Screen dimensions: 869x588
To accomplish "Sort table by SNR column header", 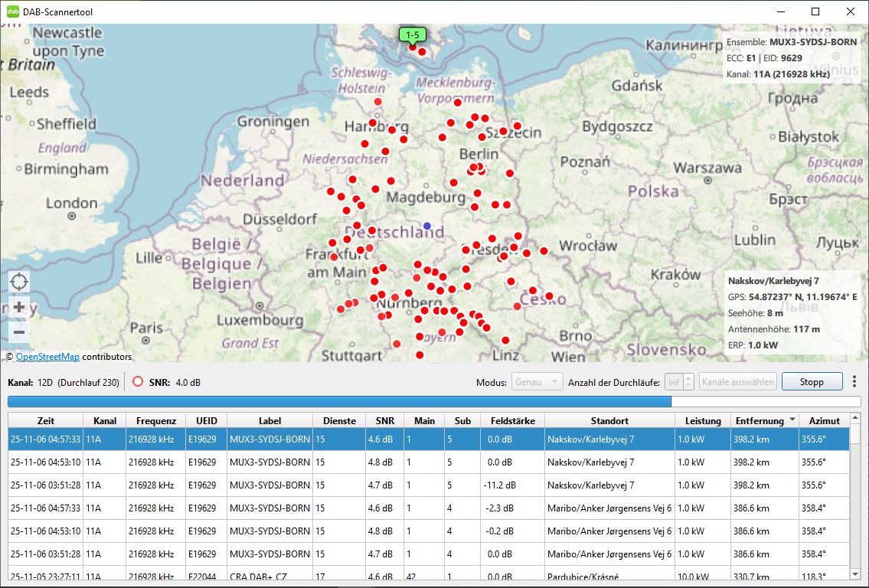I will point(385,420).
